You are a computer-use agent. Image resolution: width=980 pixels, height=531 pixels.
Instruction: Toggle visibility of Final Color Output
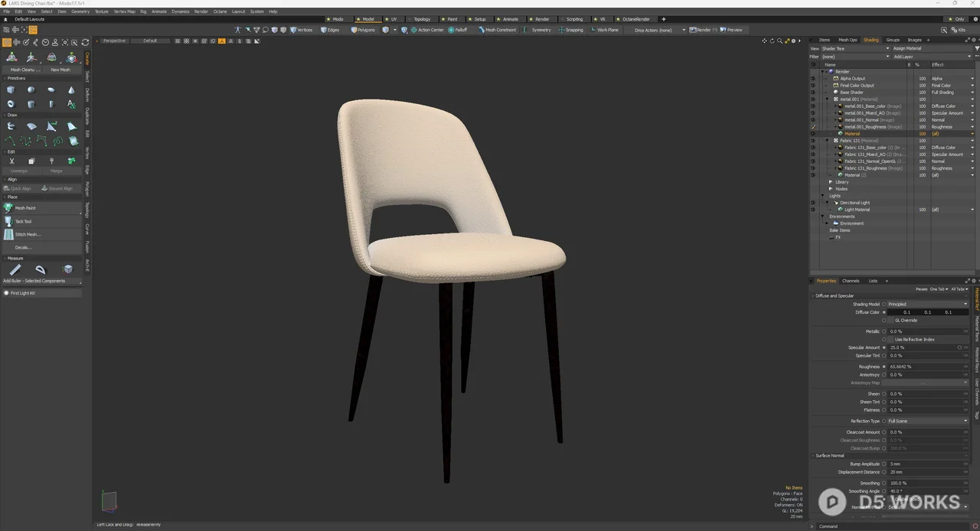pyautogui.click(x=813, y=85)
